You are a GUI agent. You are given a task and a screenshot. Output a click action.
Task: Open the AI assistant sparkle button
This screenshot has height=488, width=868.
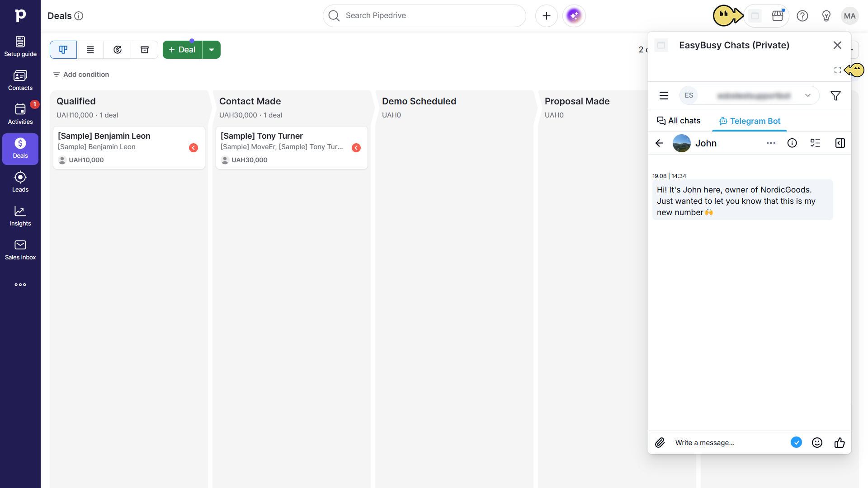point(574,16)
